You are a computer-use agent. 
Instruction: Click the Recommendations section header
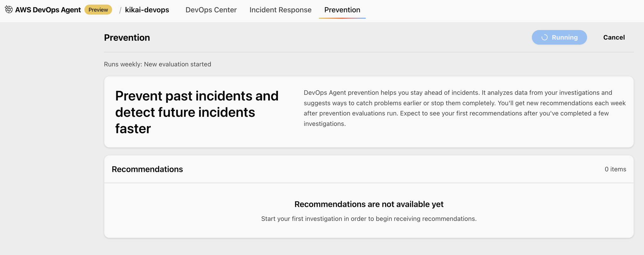(147, 169)
